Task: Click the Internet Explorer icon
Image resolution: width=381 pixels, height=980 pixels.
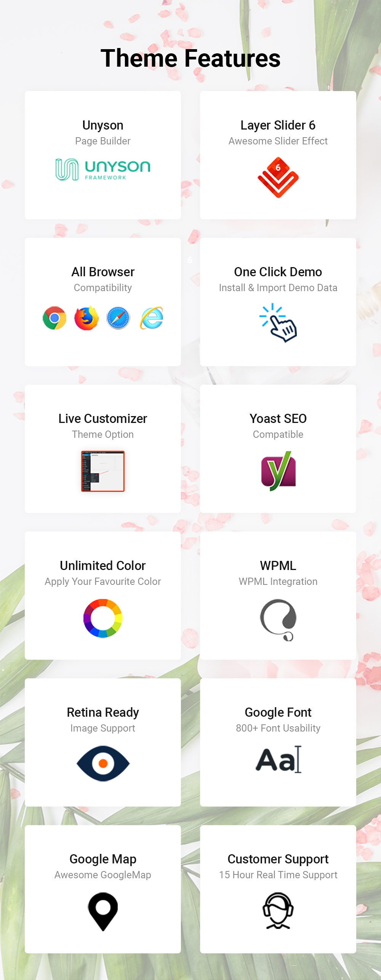Action: [152, 318]
